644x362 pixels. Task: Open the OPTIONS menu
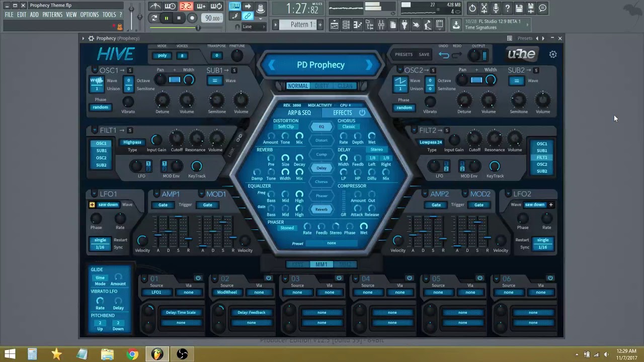[90, 15]
